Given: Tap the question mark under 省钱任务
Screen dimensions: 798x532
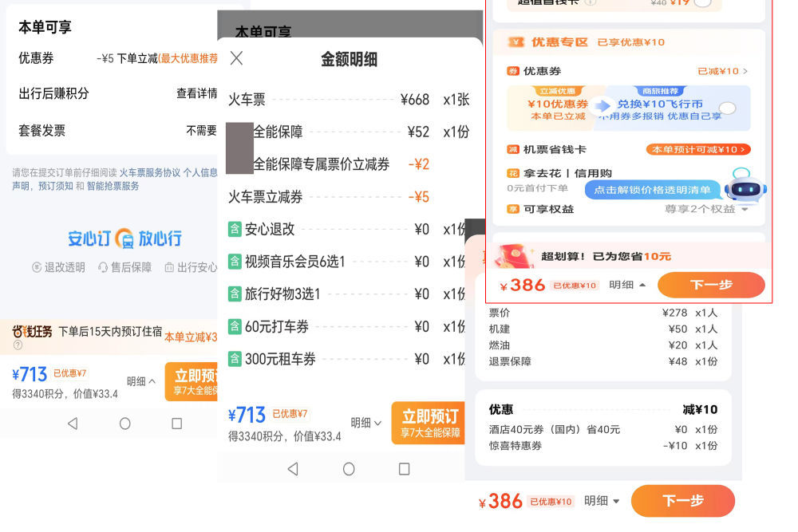Looking at the screenshot, I should click(18, 346).
